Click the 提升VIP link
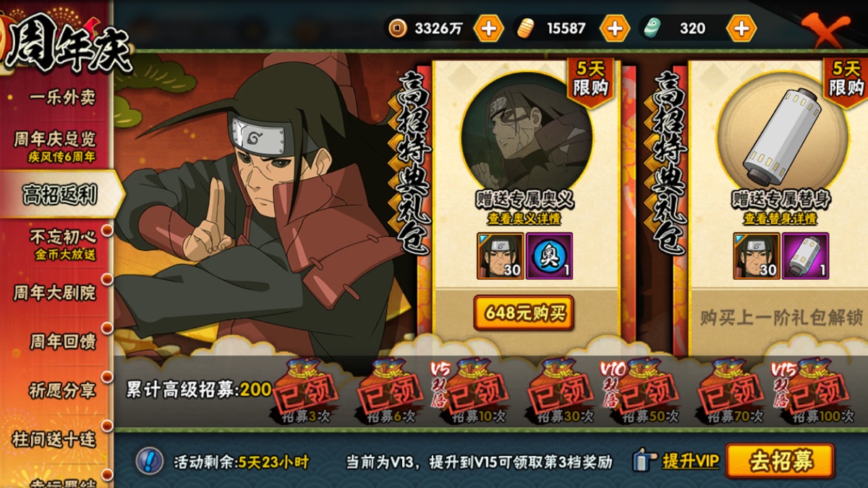This screenshot has width=868, height=488. 691,461
